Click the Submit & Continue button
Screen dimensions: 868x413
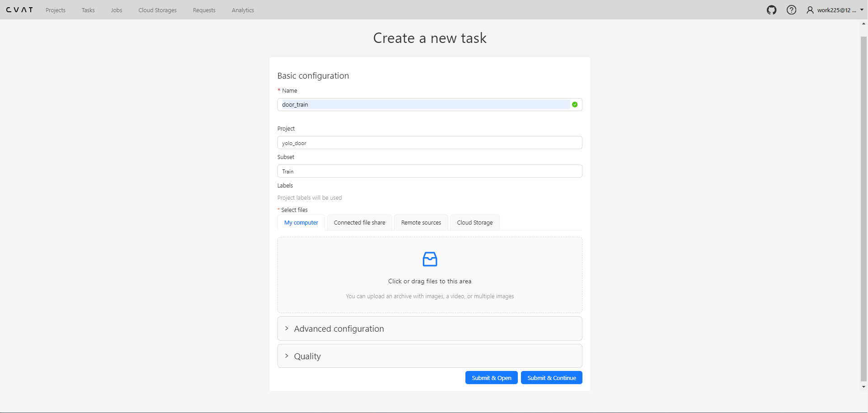(552, 378)
